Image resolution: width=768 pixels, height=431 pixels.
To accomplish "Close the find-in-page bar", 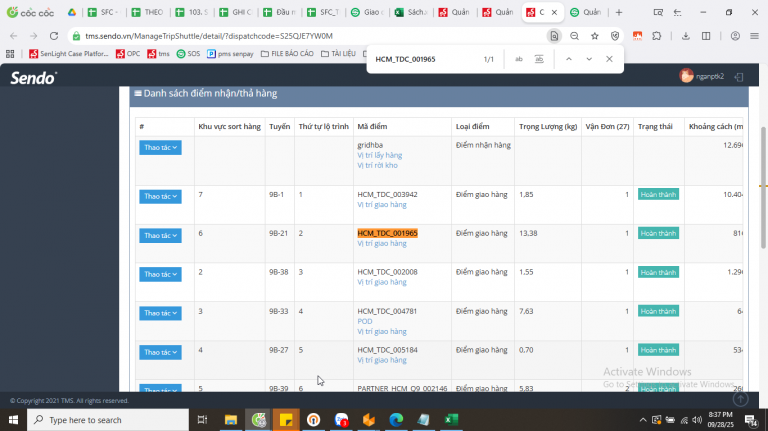I will tap(609, 59).
